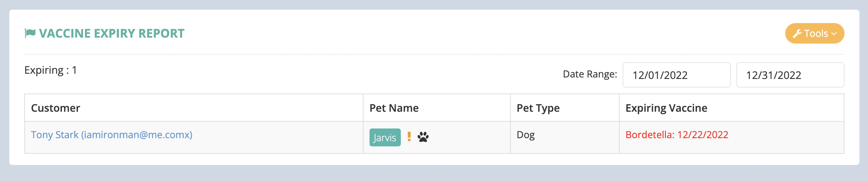This screenshot has width=868, height=181.
Task: Select the start date field 12/01/2022
Action: pos(676,75)
